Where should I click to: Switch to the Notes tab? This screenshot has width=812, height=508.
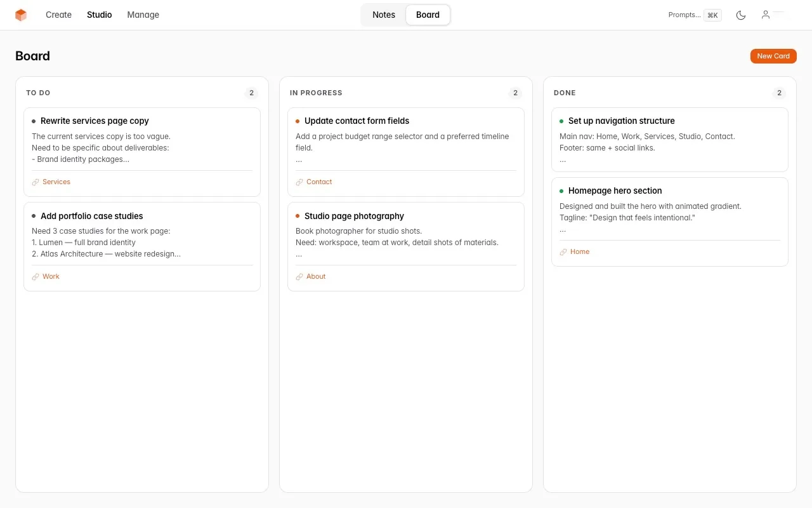(383, 15)
